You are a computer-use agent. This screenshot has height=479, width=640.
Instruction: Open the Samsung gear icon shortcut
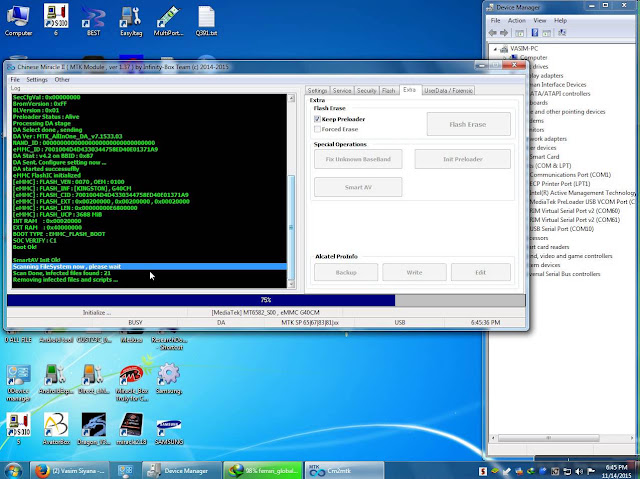tap(169, 379)
